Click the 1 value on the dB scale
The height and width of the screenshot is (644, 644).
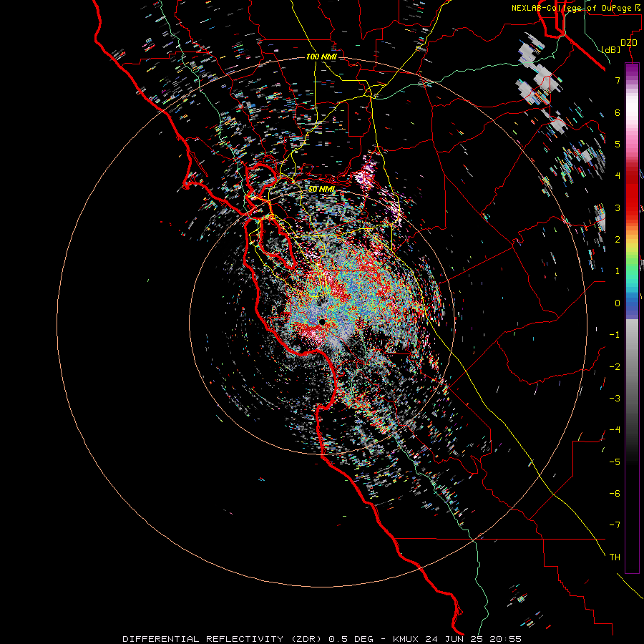click(x=618, y=271)
